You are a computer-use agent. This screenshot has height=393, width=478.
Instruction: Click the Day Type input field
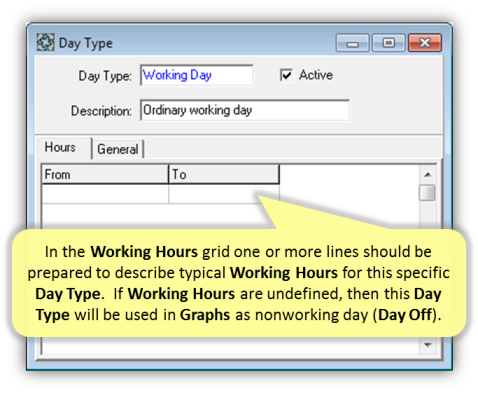tap(197, 75)
